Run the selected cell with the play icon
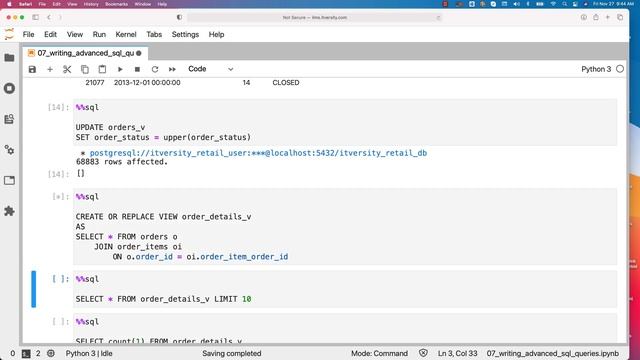 click(120, 69)
